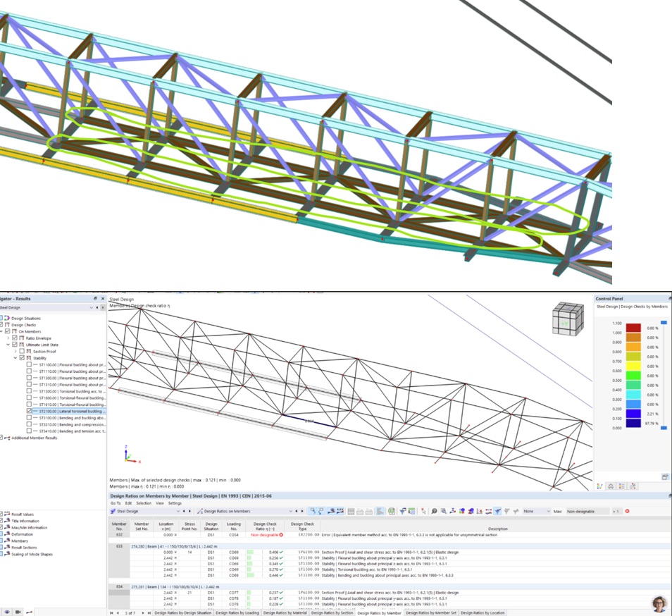Uncheck ST2100.00 Lateral torsional buckling

(x=29, y=411)
